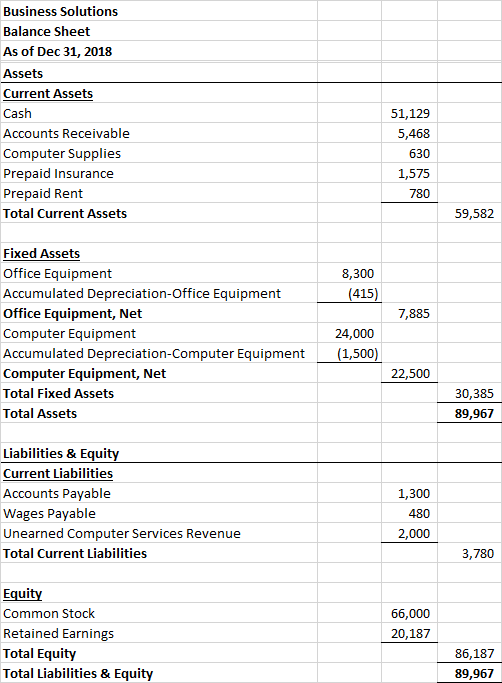The height and width of the screenshot is (683, 502).
Task: Select the 'Total Assets' label
Action: coord(40,413)
